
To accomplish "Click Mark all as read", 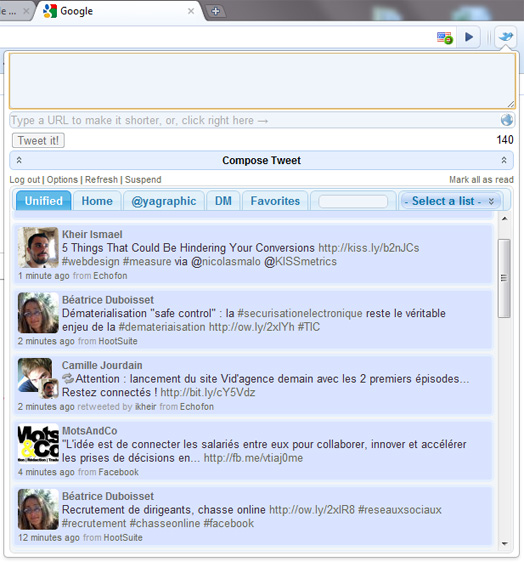I will tap(481, 180).
